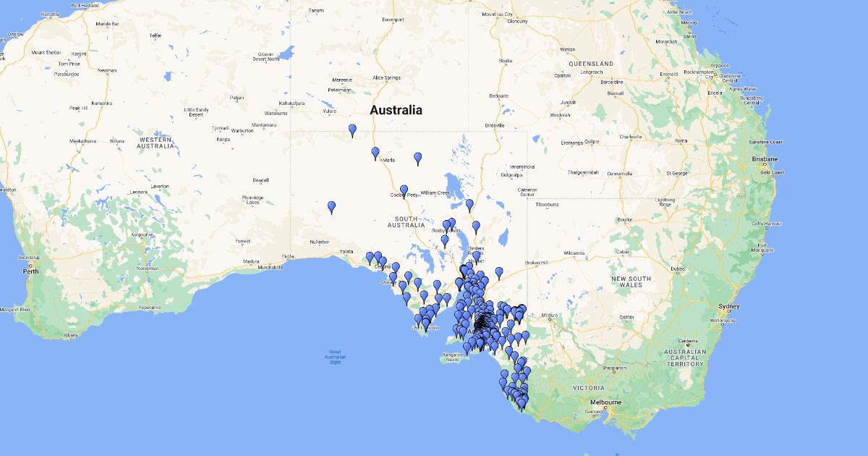Click the 'Gold Coast' label
The width and height of the screenshot is (868, 456).
click(772, 172)
